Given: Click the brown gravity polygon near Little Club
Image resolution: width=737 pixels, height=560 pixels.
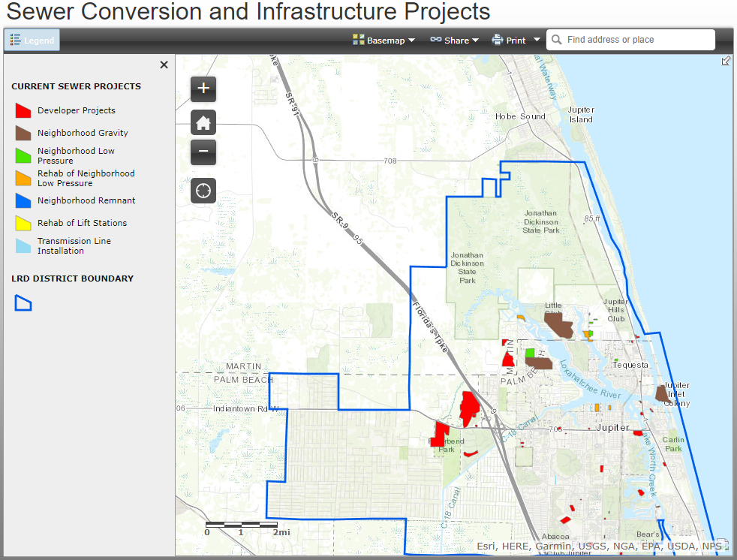Looking at the screenshot, I should [x=558, y=325].
